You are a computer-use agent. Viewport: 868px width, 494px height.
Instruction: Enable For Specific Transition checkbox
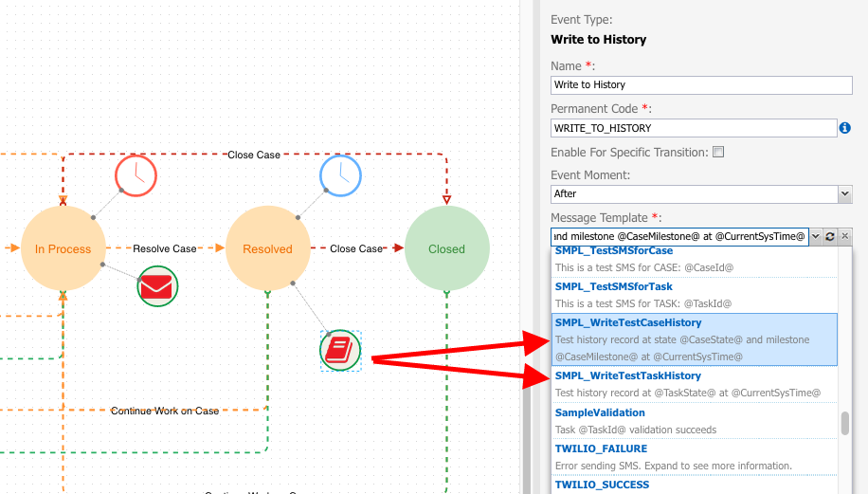coord(718,152)
